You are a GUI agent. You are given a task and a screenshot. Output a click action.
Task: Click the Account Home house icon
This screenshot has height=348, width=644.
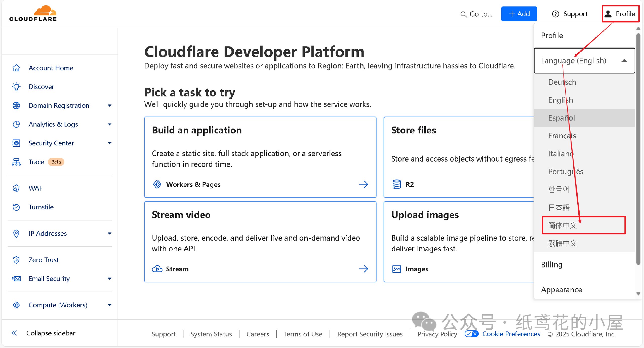(16, 68)
